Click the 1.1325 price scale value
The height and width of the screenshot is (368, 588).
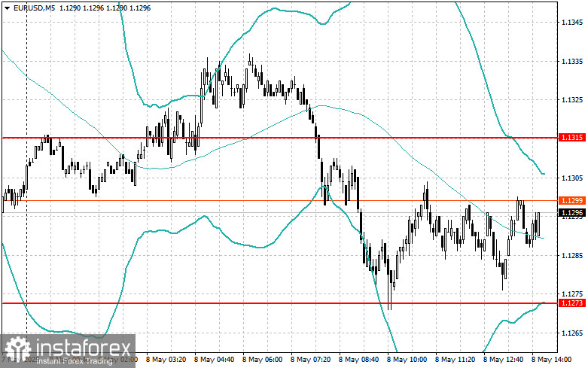572,100
